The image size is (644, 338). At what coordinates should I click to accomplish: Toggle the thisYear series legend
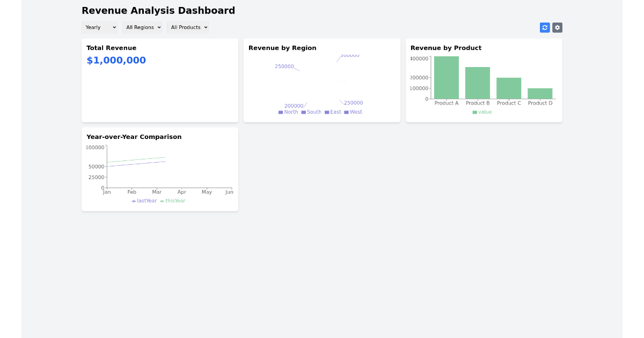pyautogui.click(x=172, y=201)
